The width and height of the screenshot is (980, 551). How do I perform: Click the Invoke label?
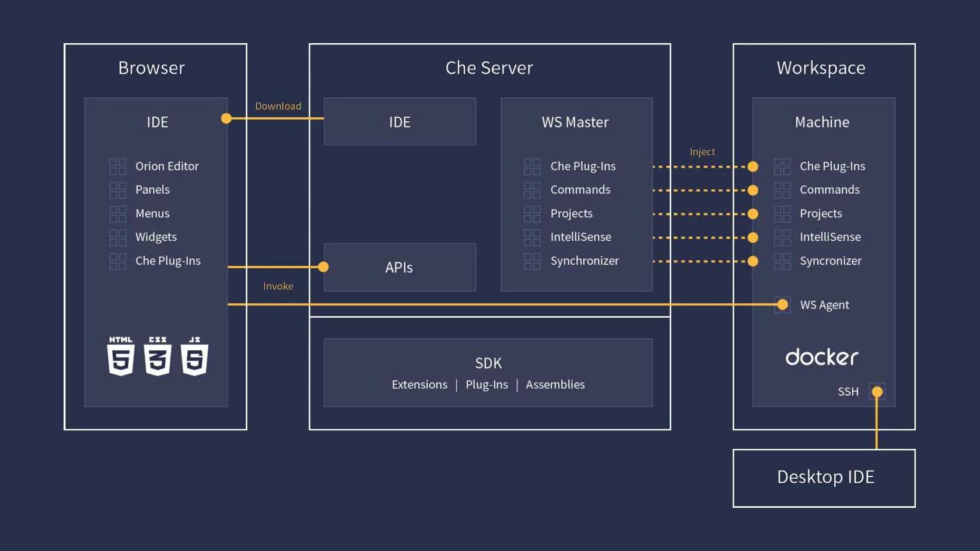point(278,286)
